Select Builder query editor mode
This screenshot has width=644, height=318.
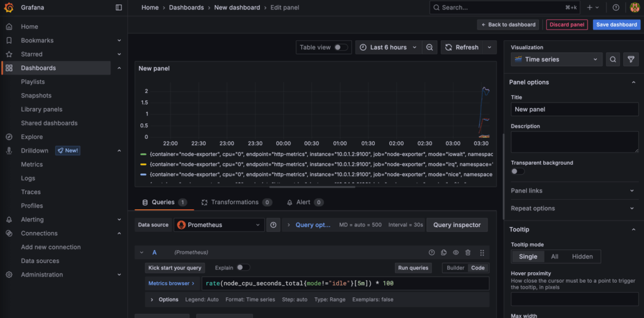click(455, 268)
